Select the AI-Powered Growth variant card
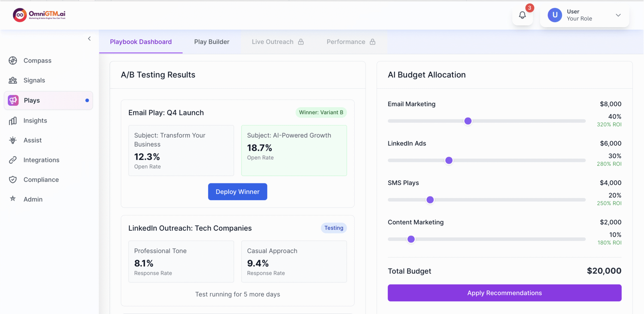 pos(294,150)
